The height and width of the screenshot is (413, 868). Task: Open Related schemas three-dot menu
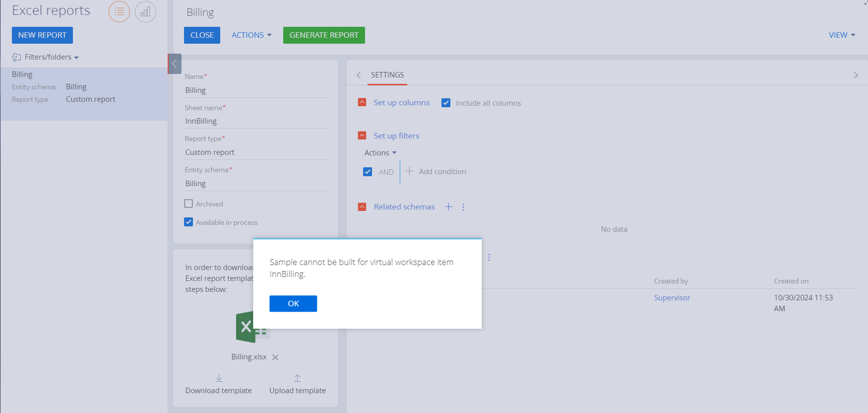(463, 207)
